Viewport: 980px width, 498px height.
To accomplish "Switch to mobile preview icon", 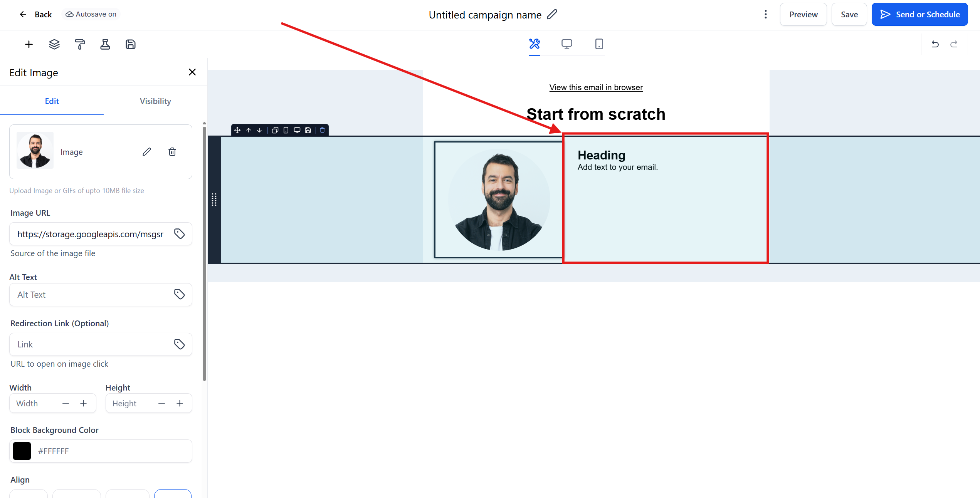I will point(599,44).
